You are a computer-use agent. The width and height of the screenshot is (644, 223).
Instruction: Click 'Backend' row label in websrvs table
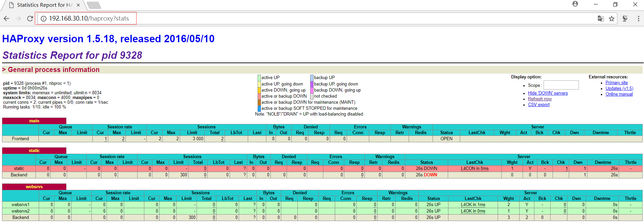[21, 218]
